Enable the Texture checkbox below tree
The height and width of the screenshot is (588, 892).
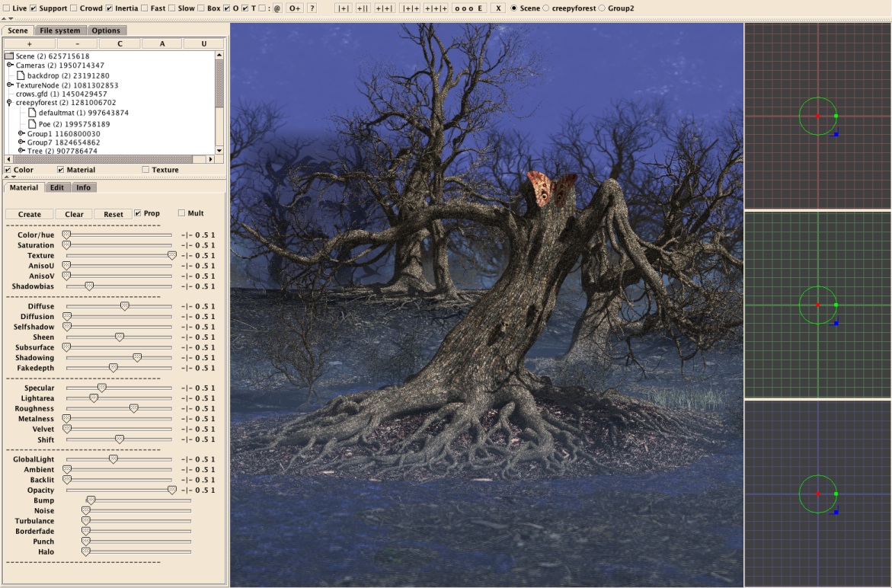pyautogui.click(x=145, y=169)
